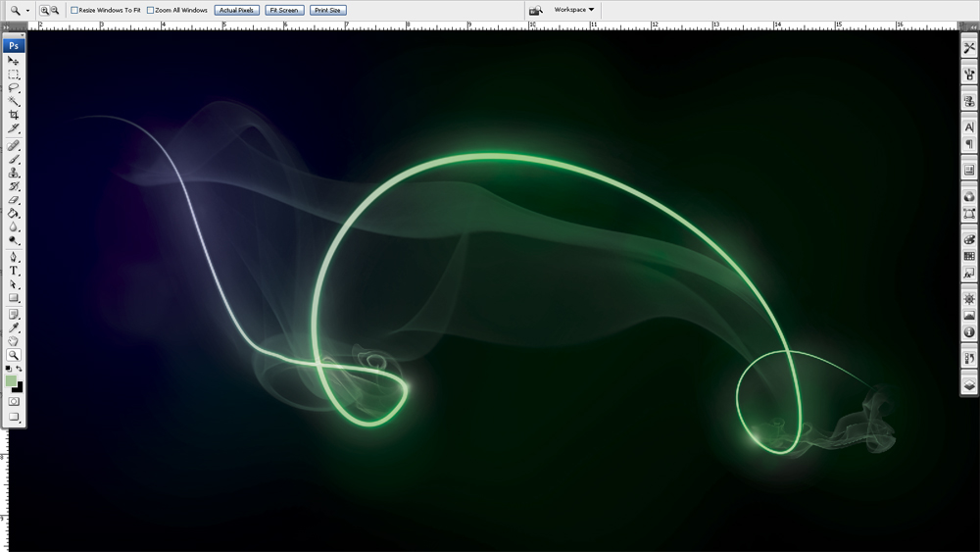This screenshot has width=980, height=552.
Task: Open the Tool Presets panel icon
Action: (x=969, y=47)
